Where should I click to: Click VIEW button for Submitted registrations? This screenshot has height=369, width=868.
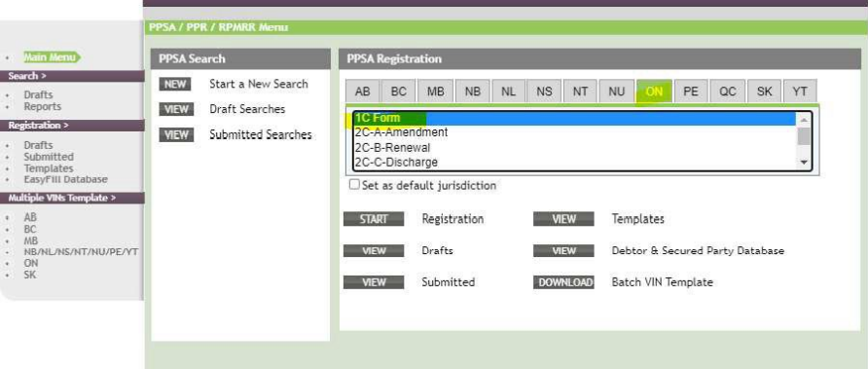pyautogui.click(x=374, y=282)
